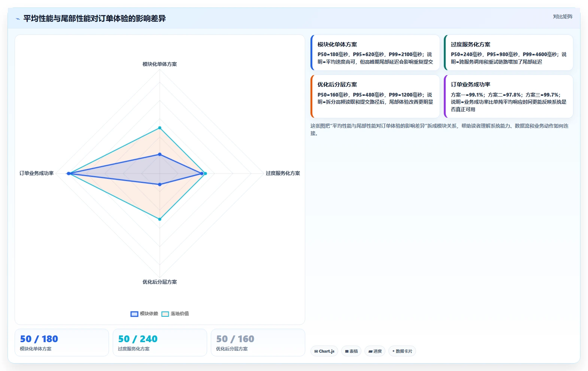
Task: Click the icon in the 数据卡片 chip
Action: point(393,351)
